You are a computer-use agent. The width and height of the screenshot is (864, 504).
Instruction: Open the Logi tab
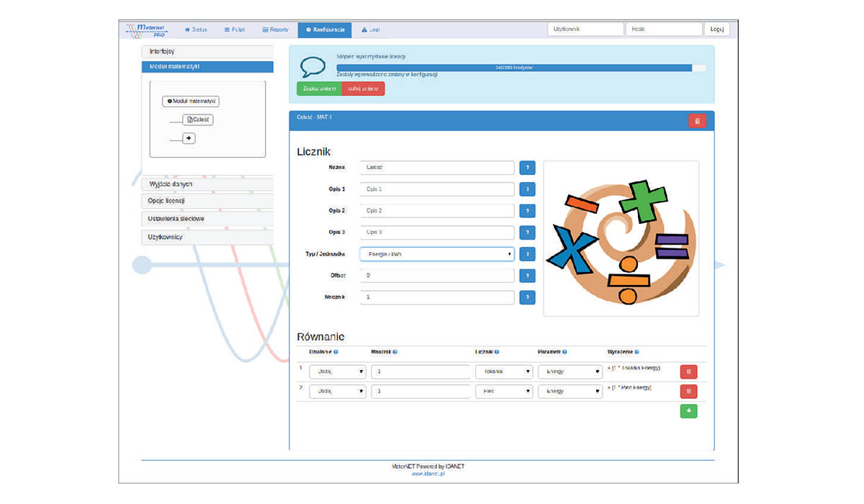coord(371,30)
